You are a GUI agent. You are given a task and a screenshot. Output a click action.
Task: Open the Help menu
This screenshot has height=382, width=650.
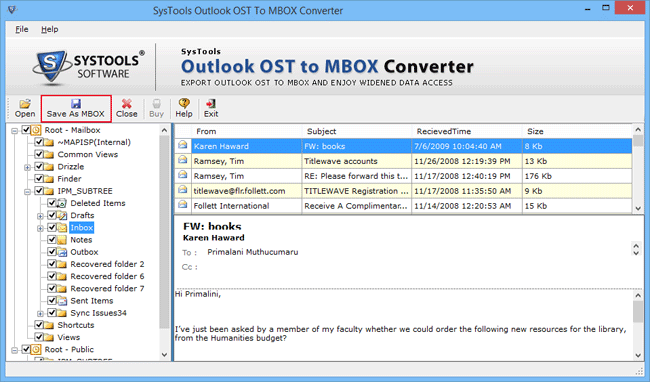point(49,29)
